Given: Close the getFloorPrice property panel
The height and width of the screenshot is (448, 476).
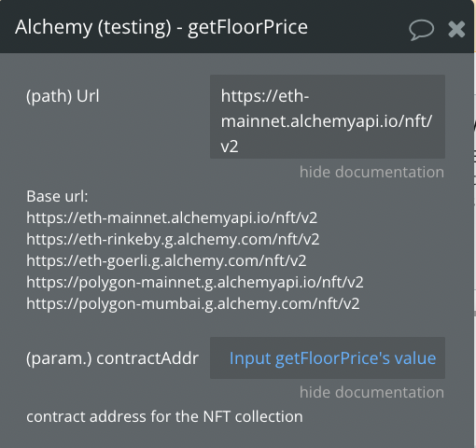Looking at the screenshot, I should pyautogui.click(x=456, y=29).
